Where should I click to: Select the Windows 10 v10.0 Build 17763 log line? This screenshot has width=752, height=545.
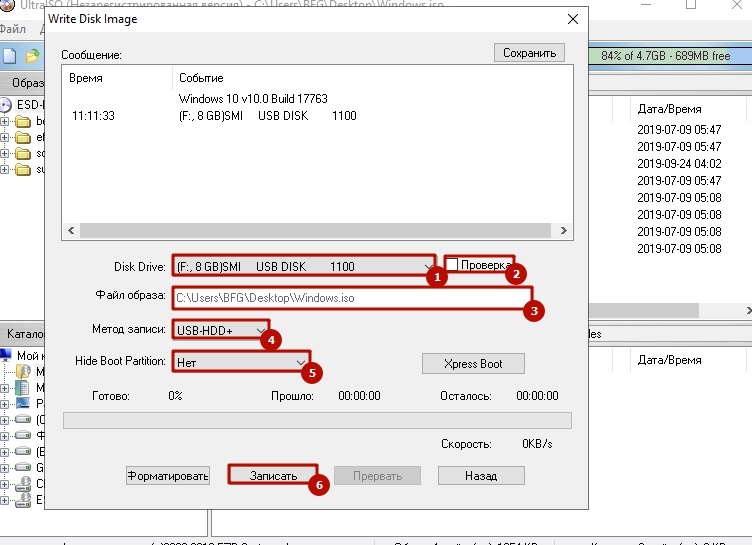pos(253,99)
